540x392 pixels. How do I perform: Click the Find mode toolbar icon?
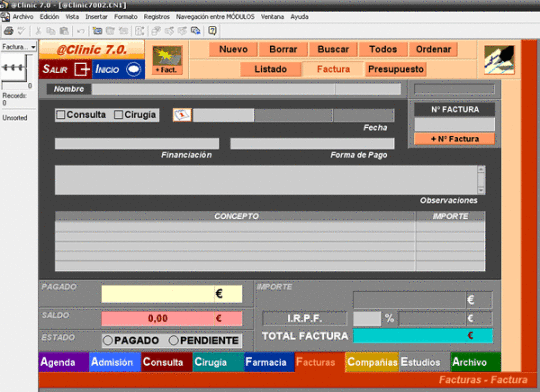click(139, 31)
